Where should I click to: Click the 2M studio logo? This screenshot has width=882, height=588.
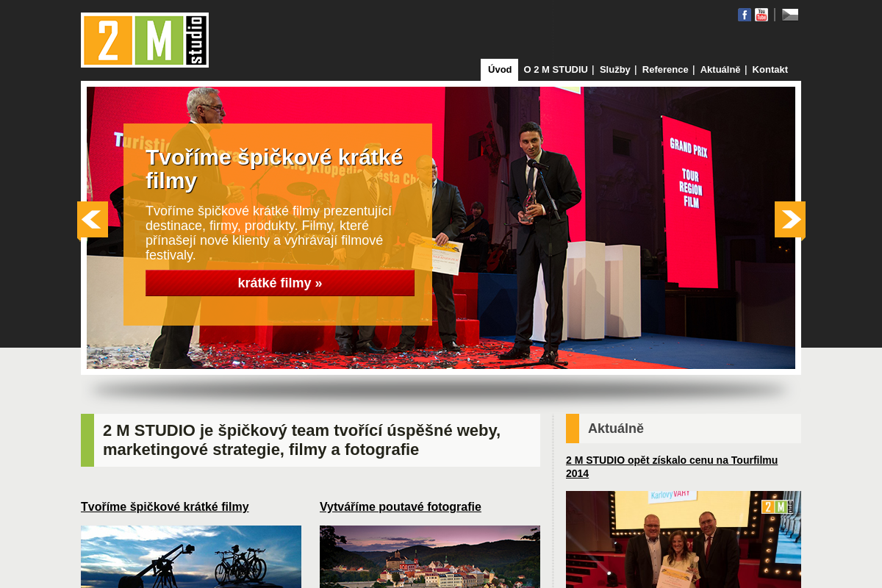145,40
